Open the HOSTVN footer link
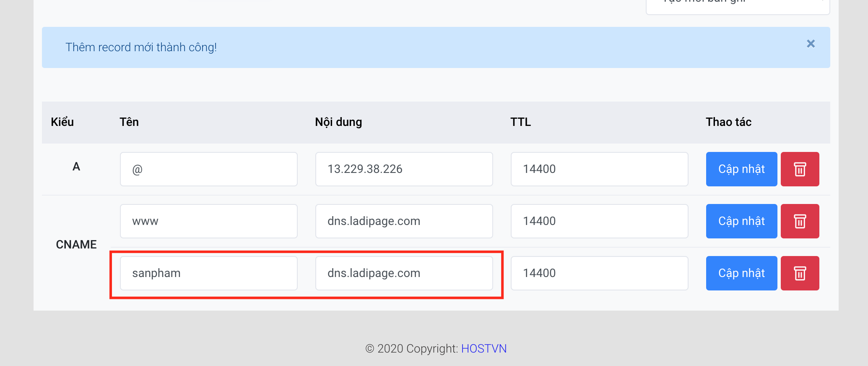The image size is (868, 366). 484,349
